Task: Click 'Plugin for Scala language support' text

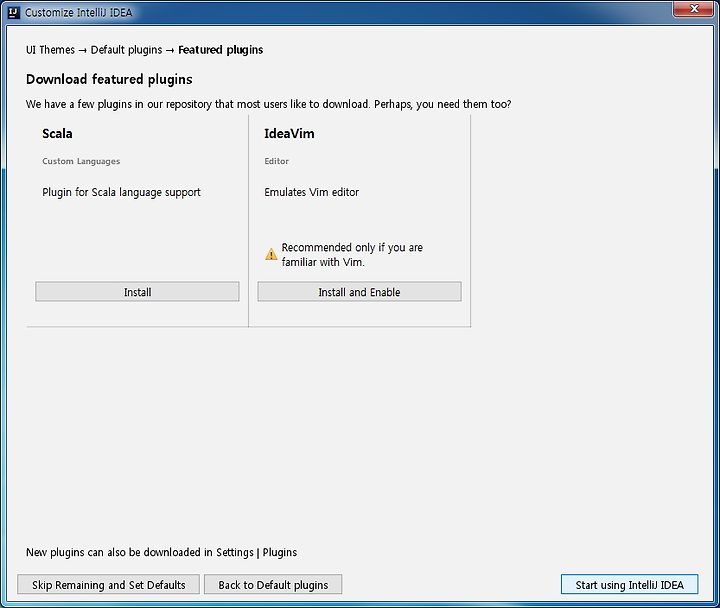Action: click(x=122, y=192)
